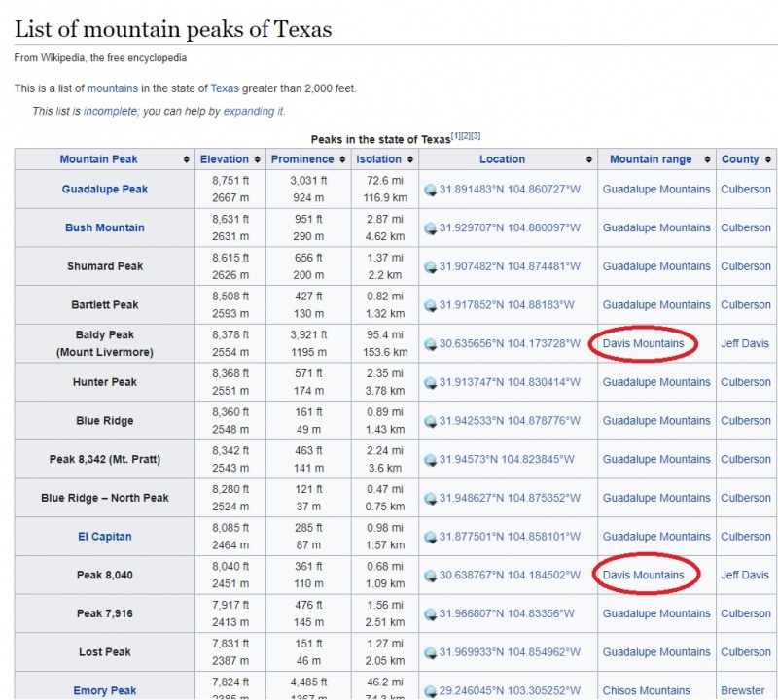This screenshot has height=700, width=778.
Task: Open Brewster county link
Action: (742, 690)
